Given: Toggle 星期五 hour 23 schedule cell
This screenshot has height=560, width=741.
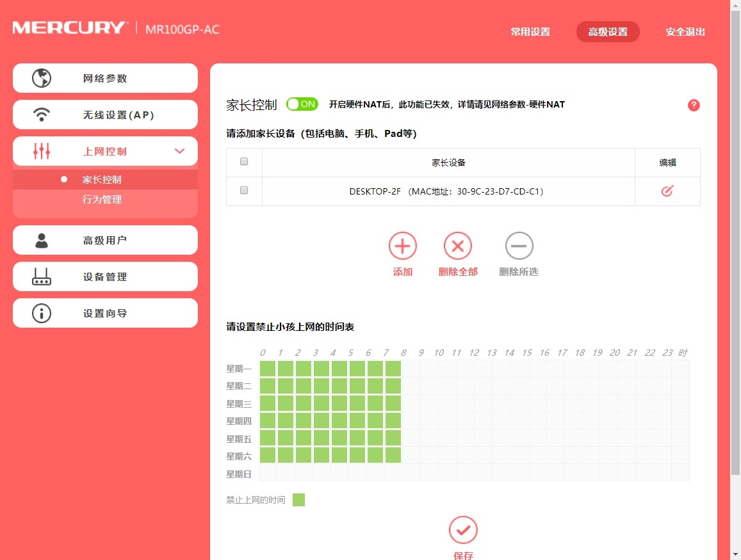Looking at the screenshot, I should (x=680, y=438).
